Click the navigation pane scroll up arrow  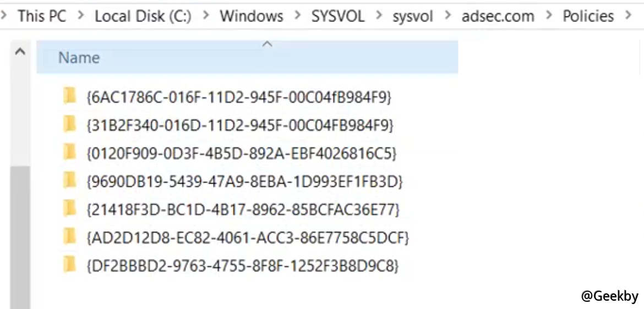20,52
